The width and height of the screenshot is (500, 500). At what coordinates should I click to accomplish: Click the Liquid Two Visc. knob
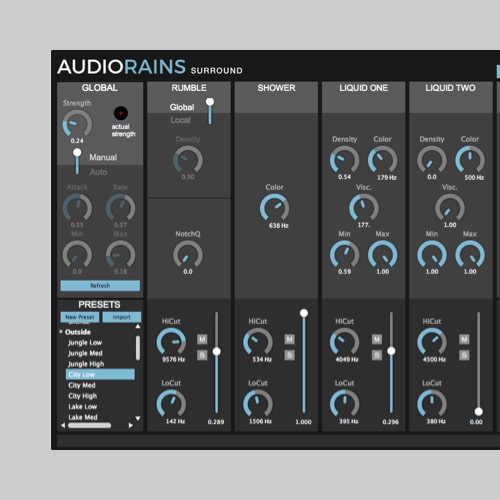[450, 208]
